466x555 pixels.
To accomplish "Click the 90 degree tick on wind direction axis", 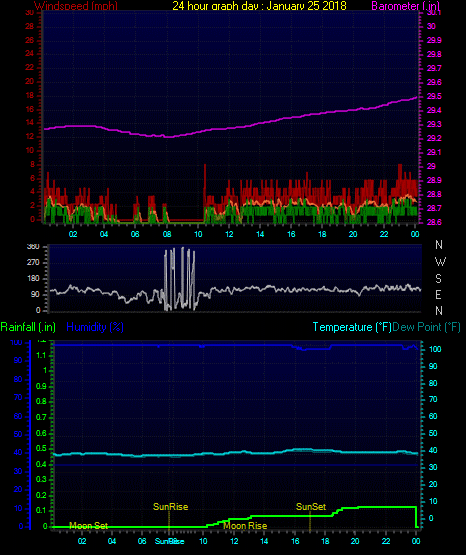I will point(35,294).
